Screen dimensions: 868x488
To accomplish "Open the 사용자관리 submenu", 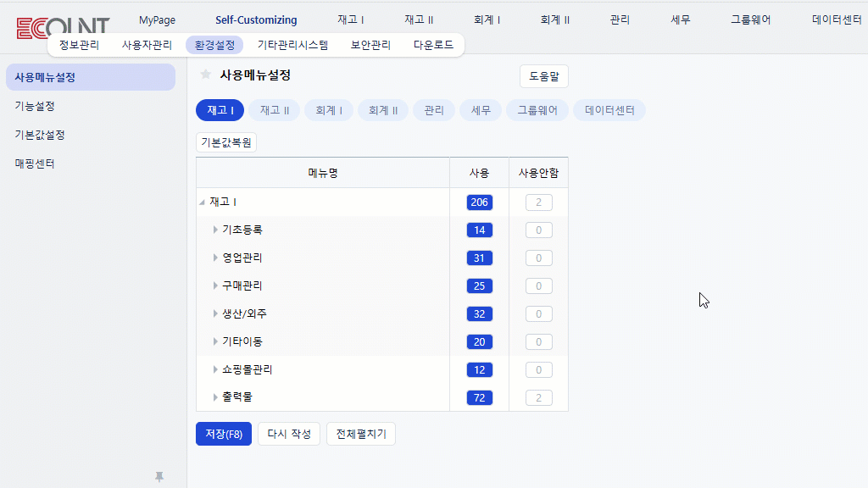I will coord(147,45).
